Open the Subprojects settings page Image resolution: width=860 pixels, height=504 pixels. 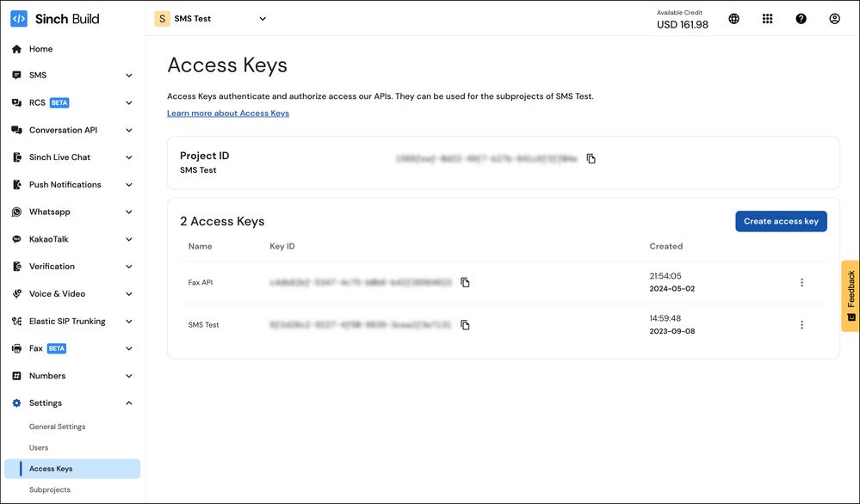[50, 489]
